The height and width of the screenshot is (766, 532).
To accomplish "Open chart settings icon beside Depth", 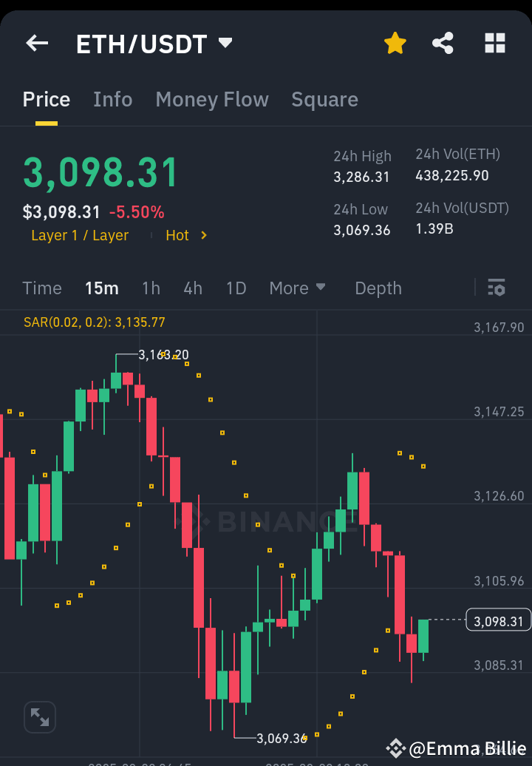I will pyautogui.click(x=497, y=288).
